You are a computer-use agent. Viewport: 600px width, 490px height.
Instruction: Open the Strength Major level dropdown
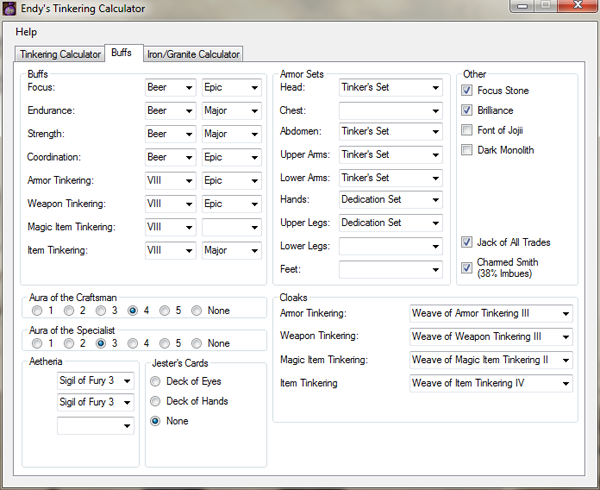tap(232, 134)
